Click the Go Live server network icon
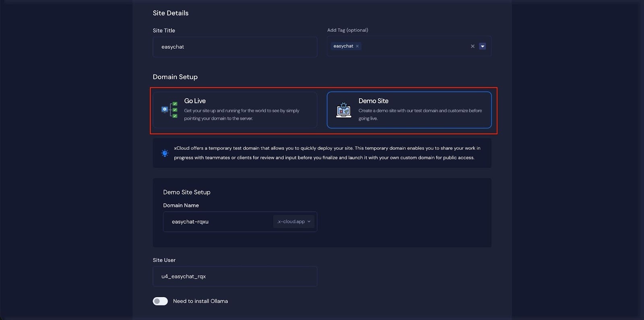 point(169,110)
